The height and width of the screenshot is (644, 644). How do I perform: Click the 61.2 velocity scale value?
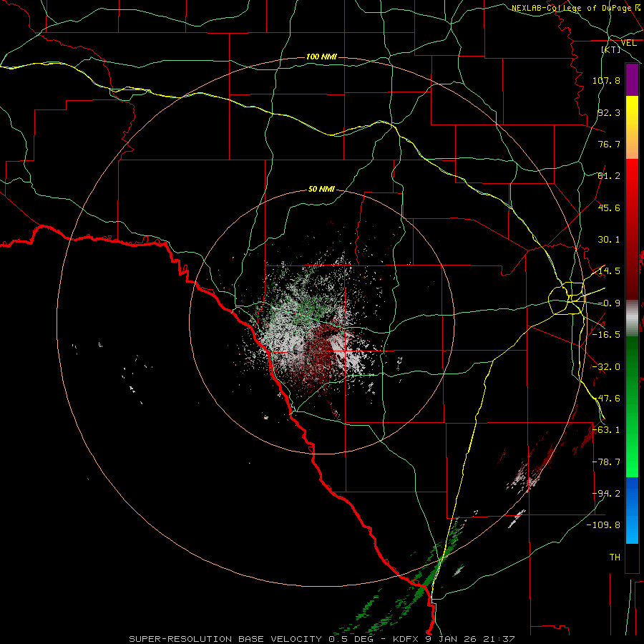(x=609, y=176)
